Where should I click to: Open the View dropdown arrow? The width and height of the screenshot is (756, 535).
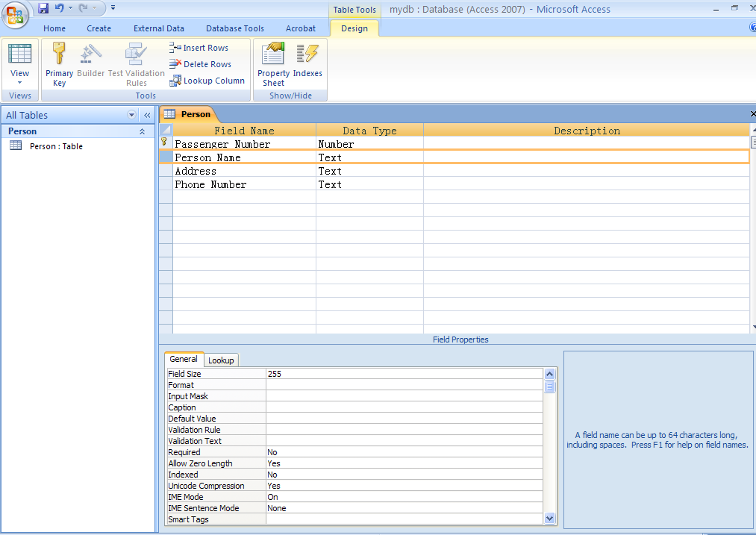coord(20,82)
